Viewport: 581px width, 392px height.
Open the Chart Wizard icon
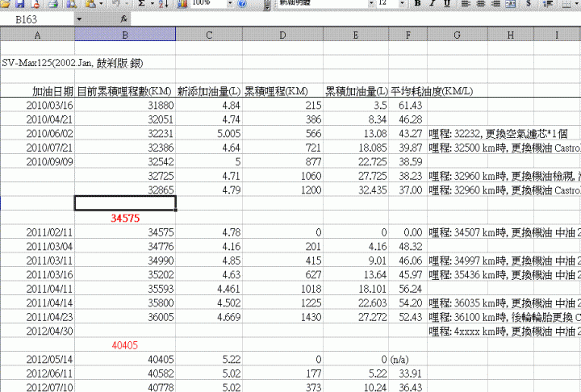point(182,4)
